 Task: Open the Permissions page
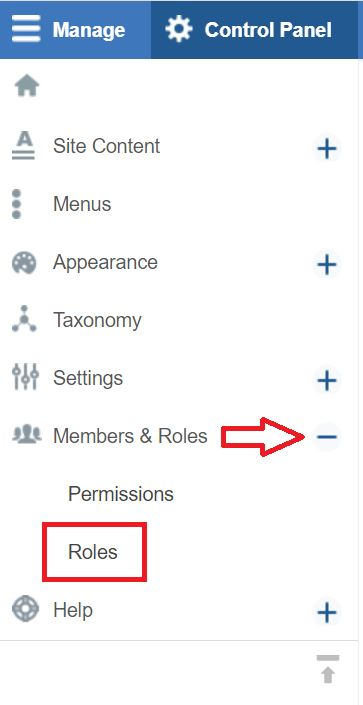(121, 494)
